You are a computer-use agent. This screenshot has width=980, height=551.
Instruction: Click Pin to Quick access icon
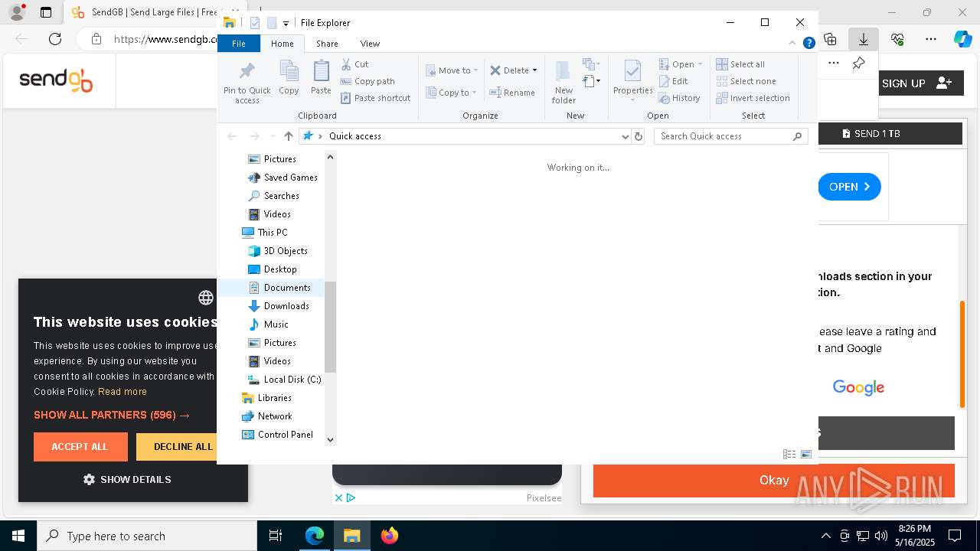[x=247, y=82]
